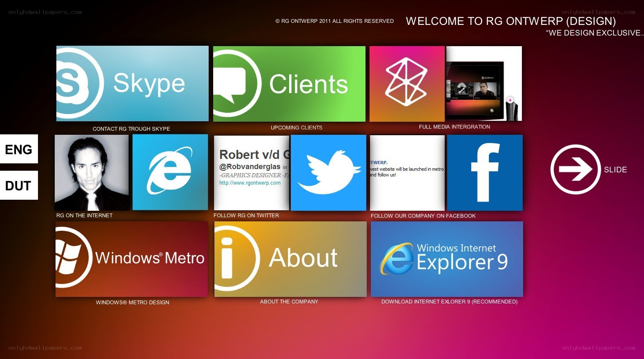Click the Slide arrow circle icon
The image size is (644, 359).
pos(575,169)
